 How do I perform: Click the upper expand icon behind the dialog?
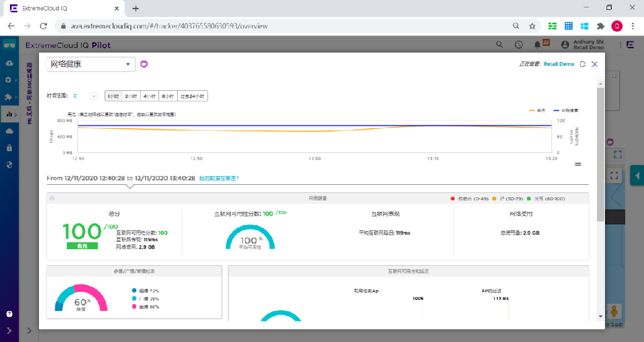pyautogui.click(x=614, y=76)
